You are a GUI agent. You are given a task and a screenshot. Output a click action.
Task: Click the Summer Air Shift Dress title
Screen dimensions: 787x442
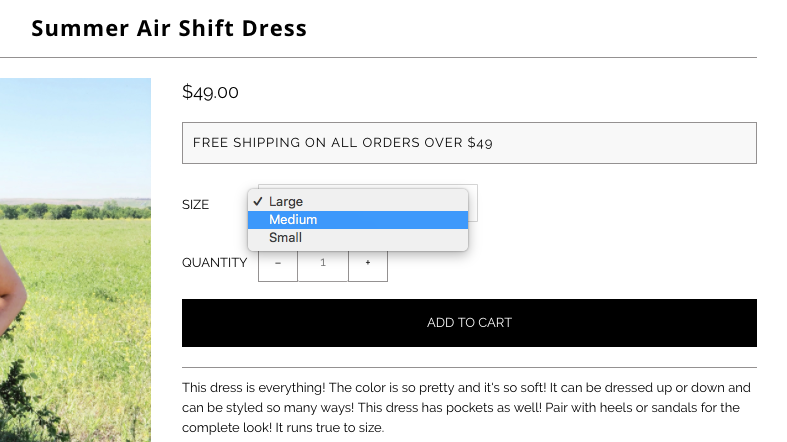[x=169, y=28]
